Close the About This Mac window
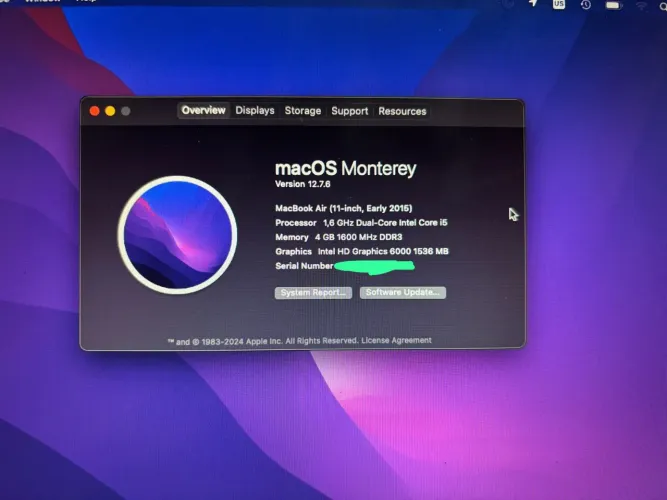This screenshot has width=667, height=500. coord(94,111)
